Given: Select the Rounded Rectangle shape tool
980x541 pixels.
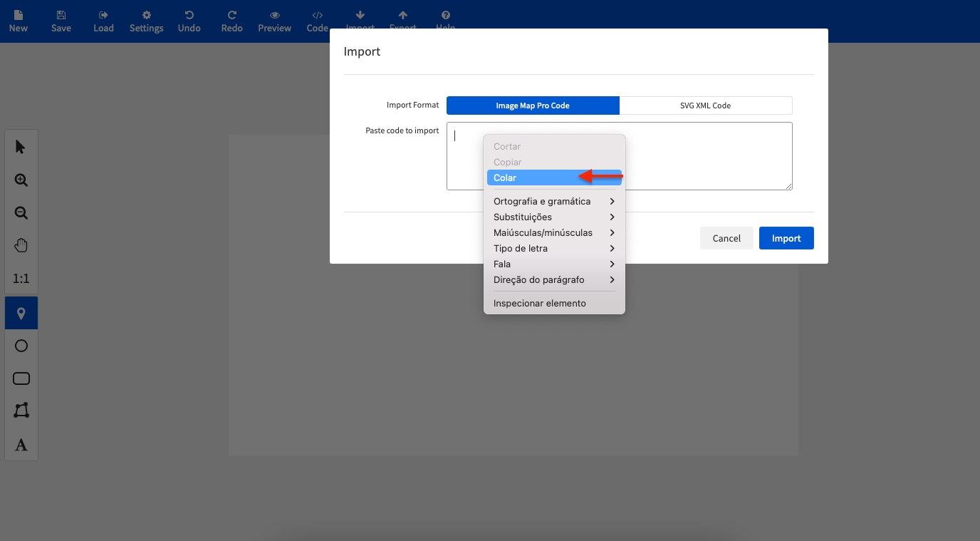Looking at the screenshot, I should pyautogui.click(x=21, y=378).
